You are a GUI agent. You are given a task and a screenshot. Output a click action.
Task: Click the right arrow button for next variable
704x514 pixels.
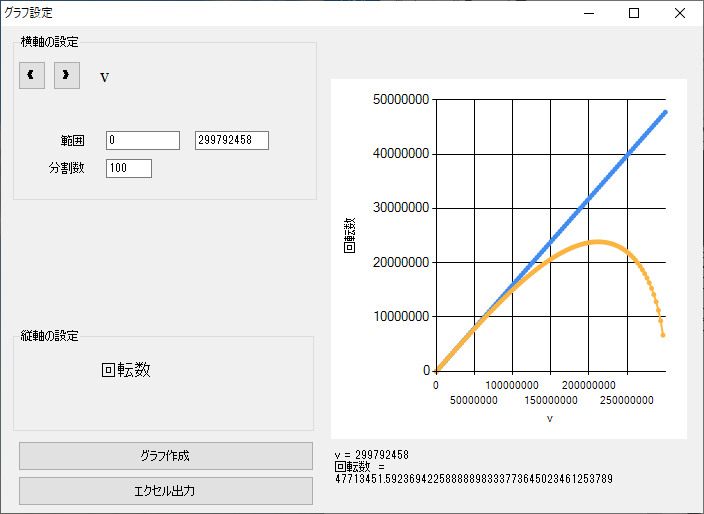67,75
